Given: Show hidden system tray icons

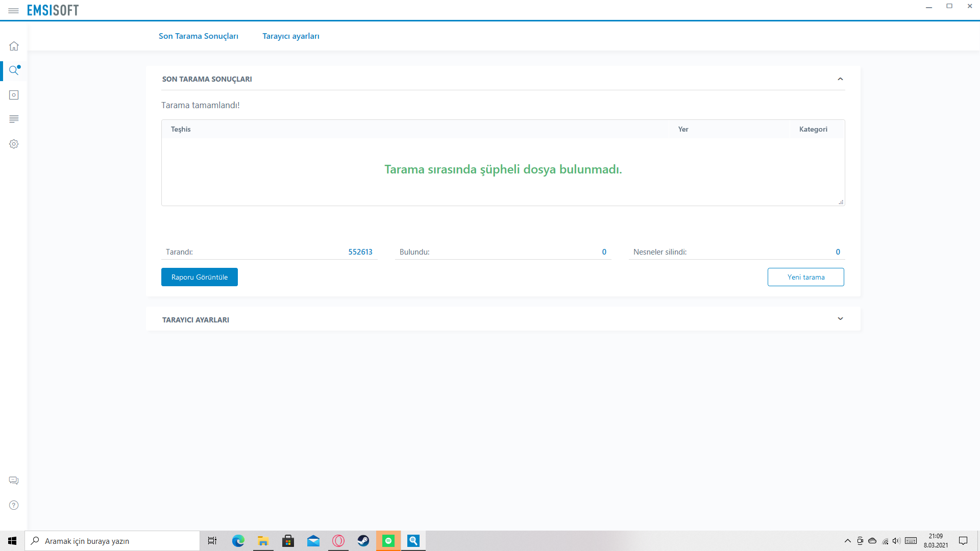Looking at the screenshot, I should click(x=847, y=541).
